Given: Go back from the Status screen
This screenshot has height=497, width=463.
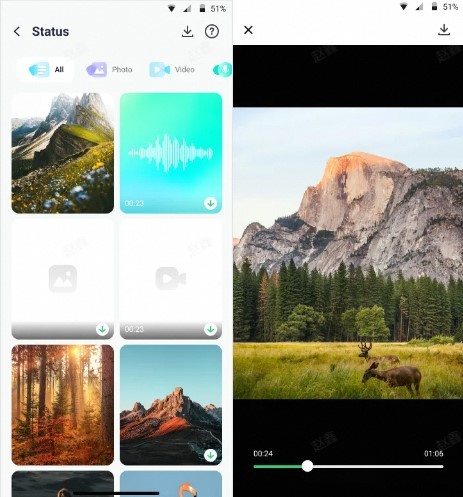Looking at the screenshot, I should pos(17,32).
